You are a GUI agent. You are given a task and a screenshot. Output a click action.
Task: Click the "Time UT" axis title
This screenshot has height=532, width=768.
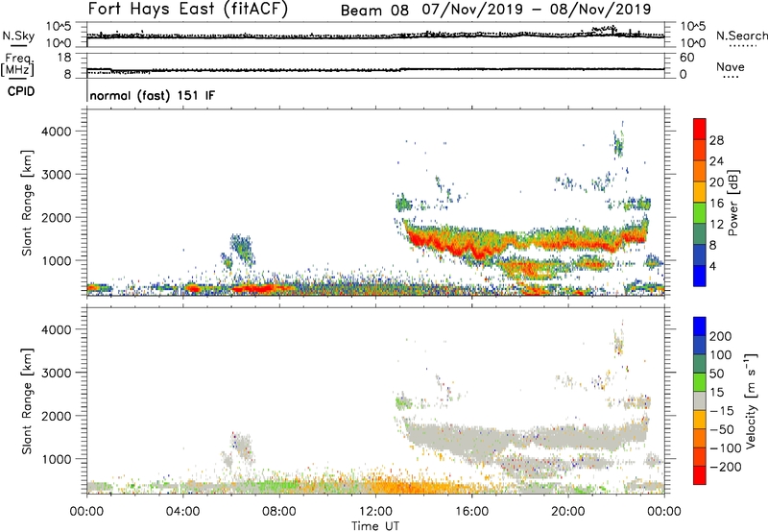[x=375, y=526]
